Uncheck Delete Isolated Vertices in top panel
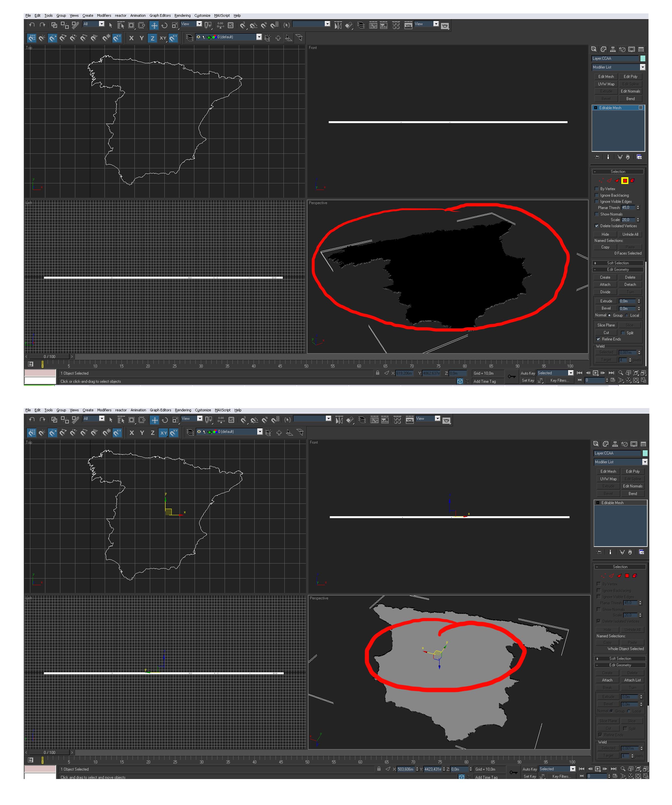 (x=597, y=226)
